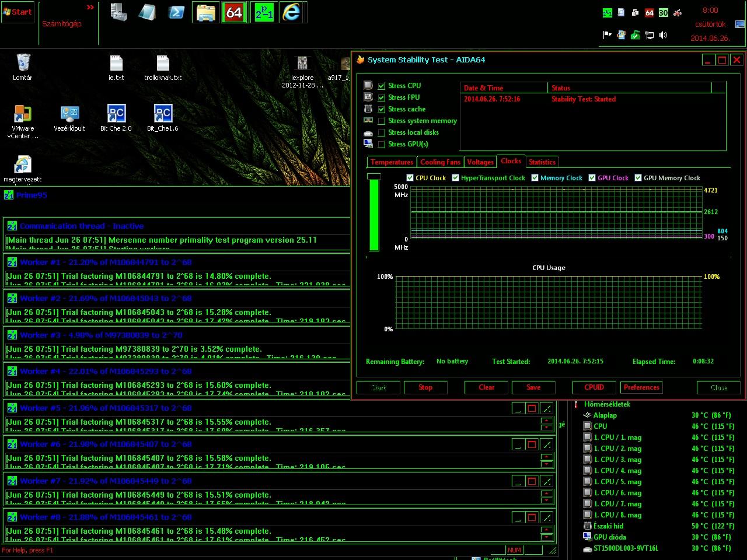Minimize the Worker #6 child window
Viewport: 747px width, 560px height.
point(518,444)
